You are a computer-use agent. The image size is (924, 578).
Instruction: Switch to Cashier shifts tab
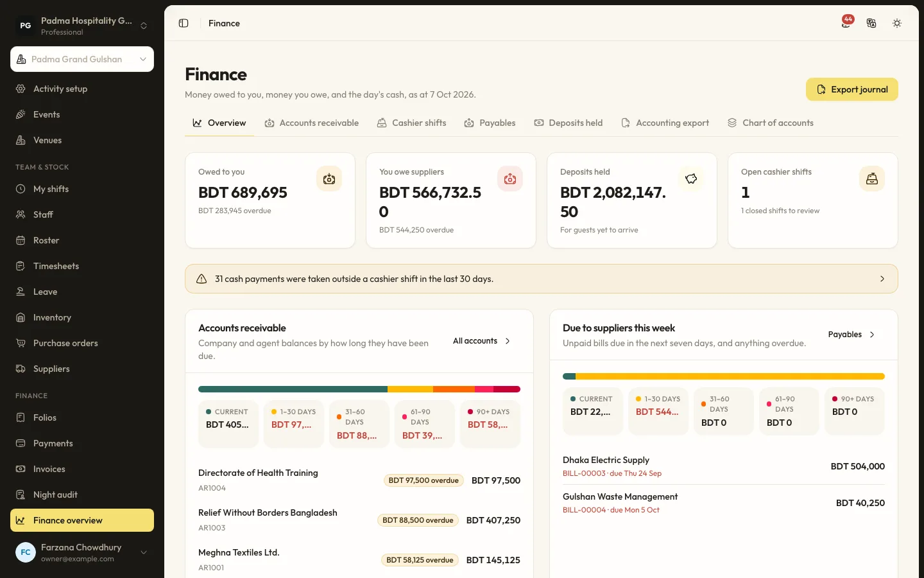(411, 123)
